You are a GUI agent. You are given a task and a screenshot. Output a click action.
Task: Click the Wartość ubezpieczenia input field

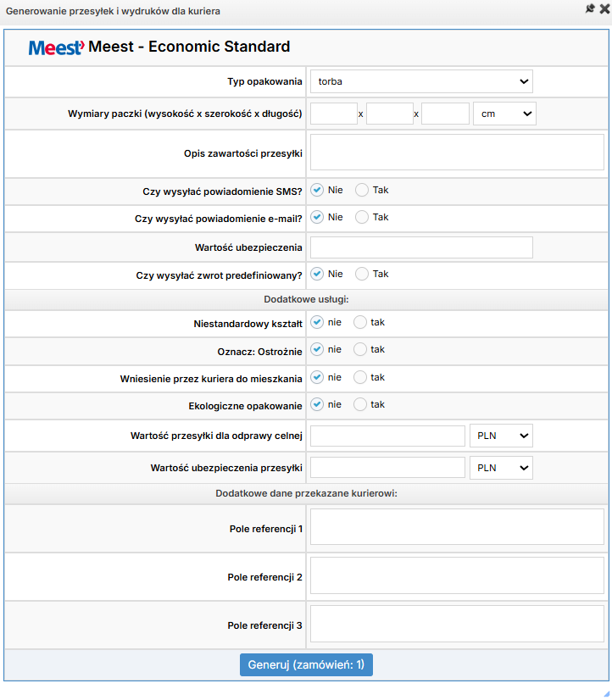point(421,247)
